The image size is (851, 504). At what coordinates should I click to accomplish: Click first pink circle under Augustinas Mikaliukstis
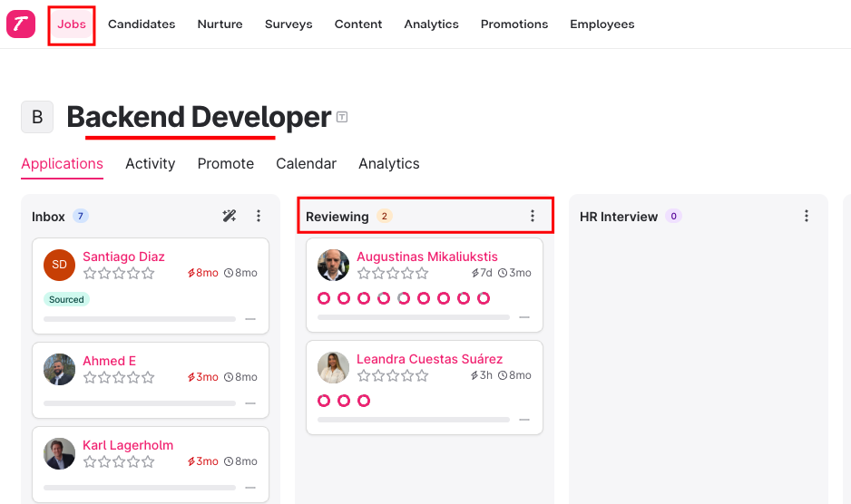[x=324, y=298]
